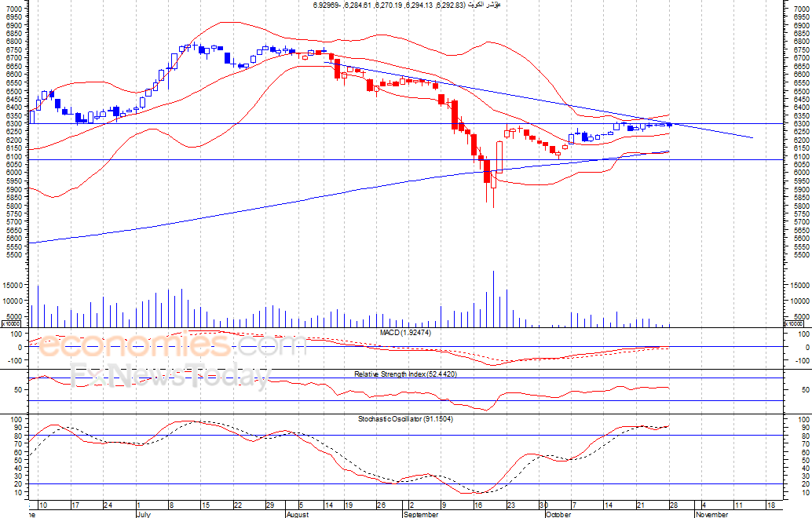Select the x10000 volume scale box at right
This screenshot has height=518, width=812.
pyautogui.click(x=795, y=324)
